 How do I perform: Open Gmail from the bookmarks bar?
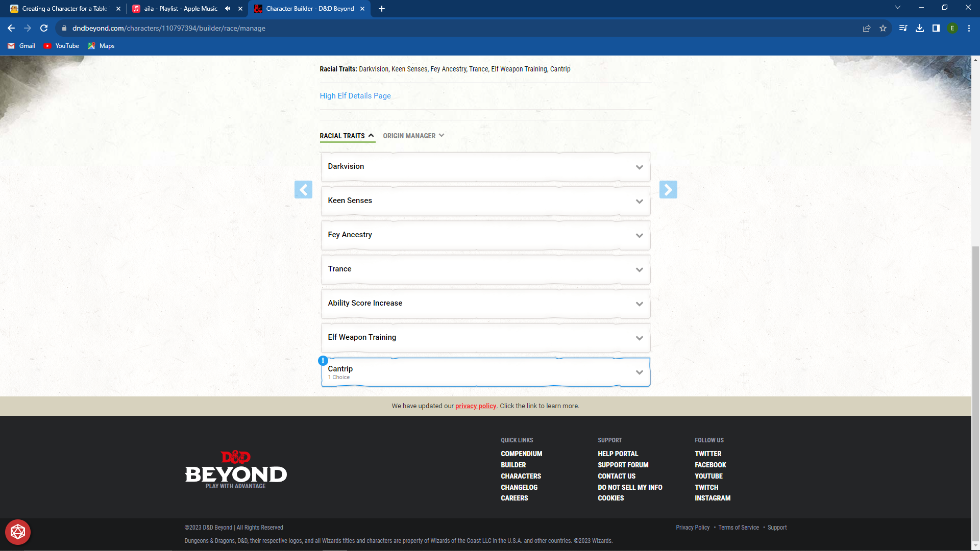coord(20,46)
